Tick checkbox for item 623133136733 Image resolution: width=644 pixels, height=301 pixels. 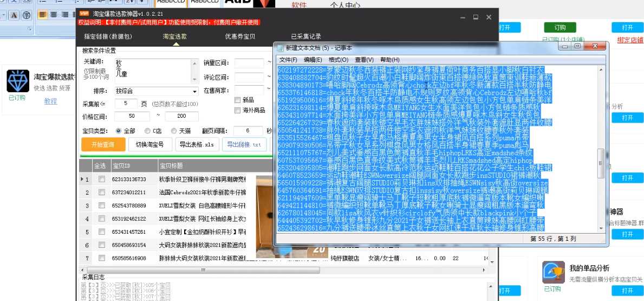pos(101,180)
